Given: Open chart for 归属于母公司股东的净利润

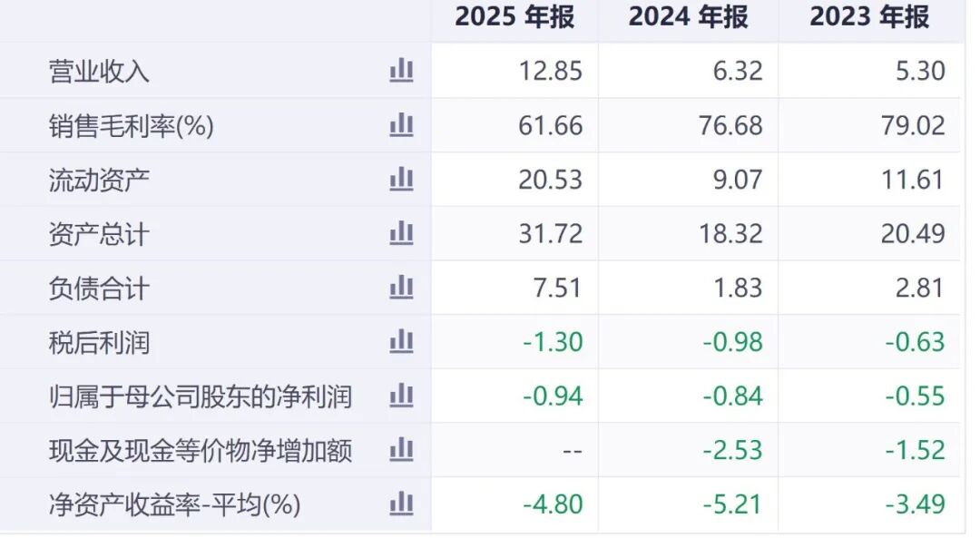Looking at the screenshot, I should coord(400,396).
